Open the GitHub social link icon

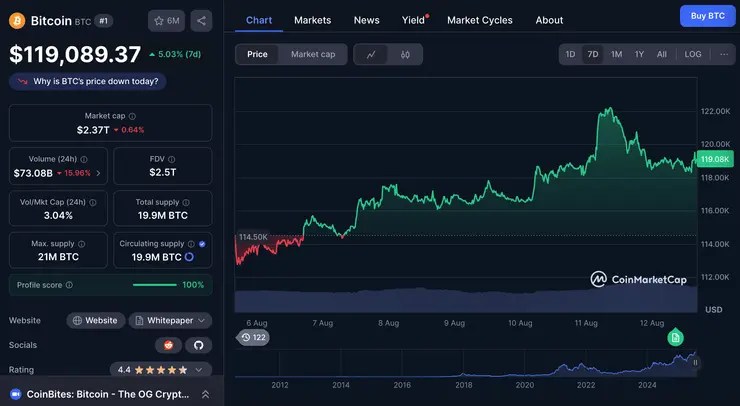click(x=197, y=345)
